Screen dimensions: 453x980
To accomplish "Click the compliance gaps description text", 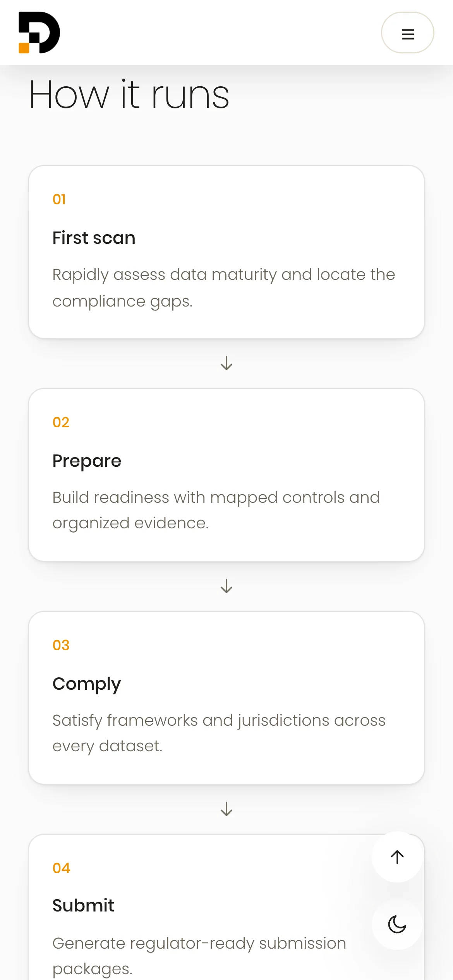I will coord(224,288).
